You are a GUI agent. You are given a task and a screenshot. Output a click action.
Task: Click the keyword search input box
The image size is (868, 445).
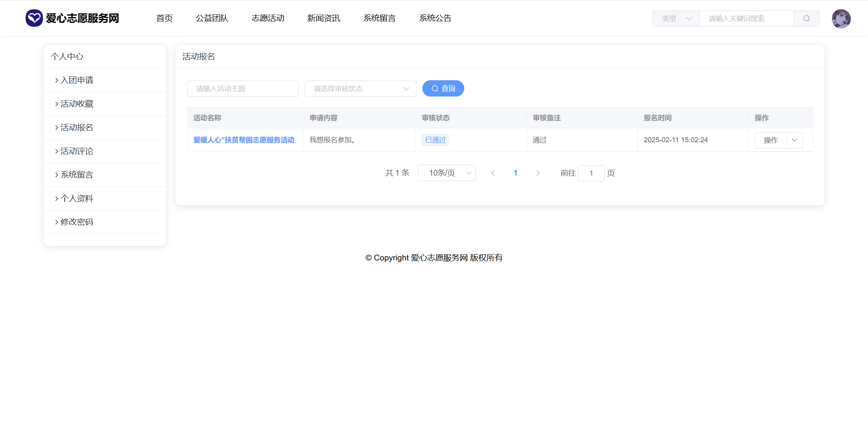[x=746, y=19]
